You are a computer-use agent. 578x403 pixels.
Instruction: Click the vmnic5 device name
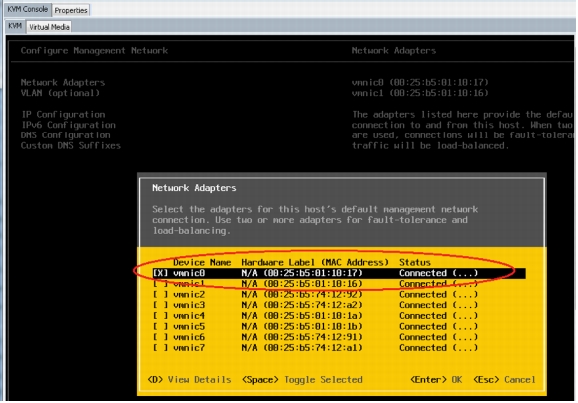coord(189,327)
